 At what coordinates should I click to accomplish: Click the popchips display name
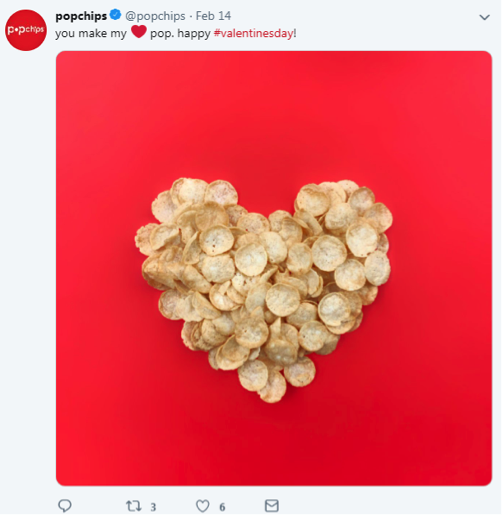click(81, 16)
